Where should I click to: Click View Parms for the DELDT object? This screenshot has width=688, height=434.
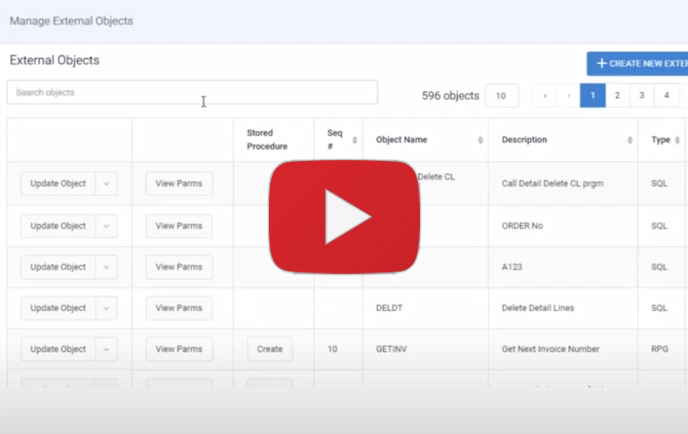coord(179,308)
